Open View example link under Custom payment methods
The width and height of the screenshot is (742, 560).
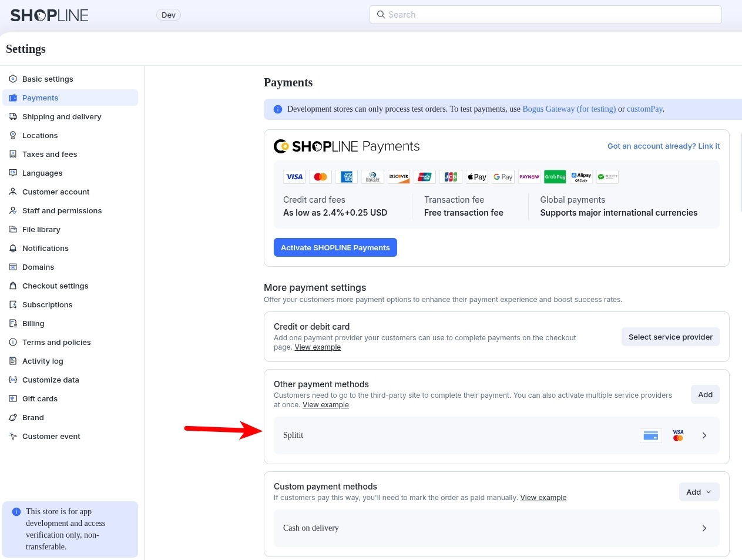pos(543,498)
